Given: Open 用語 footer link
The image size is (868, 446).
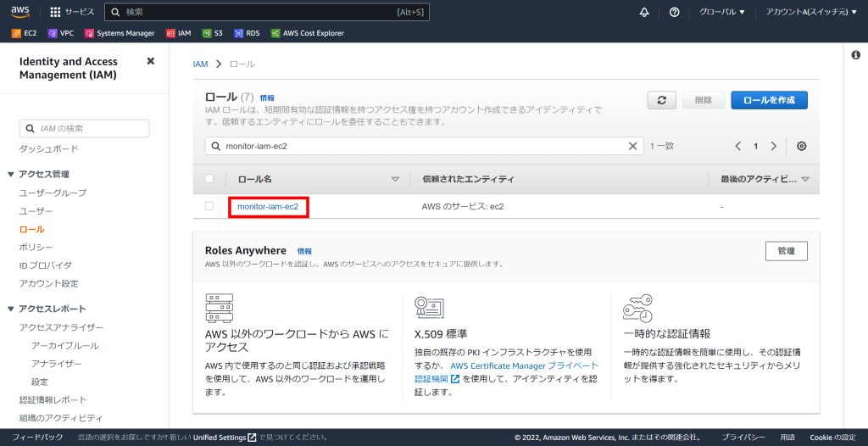Looking at the screenshot, I should point(787,438).
